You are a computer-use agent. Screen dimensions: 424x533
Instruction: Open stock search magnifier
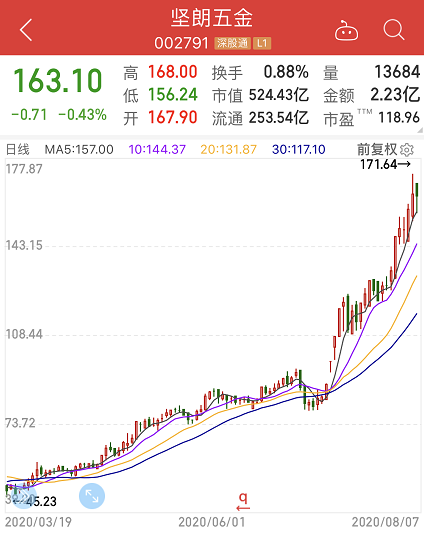pos(394,30)
